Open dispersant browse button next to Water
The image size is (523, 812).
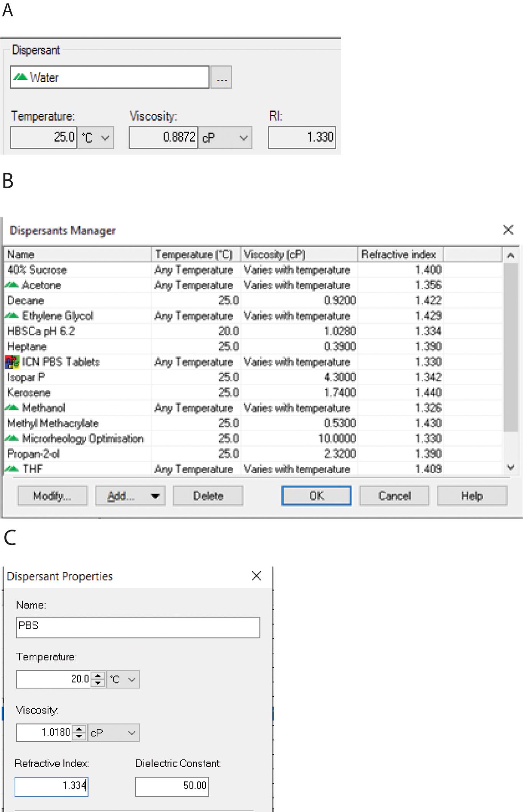(221, 77)
